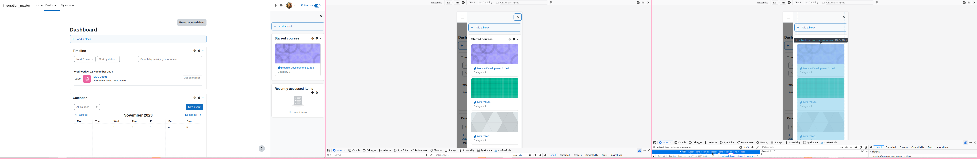
Task: Click Reset page to default button
Action: [x=192, y=22]
